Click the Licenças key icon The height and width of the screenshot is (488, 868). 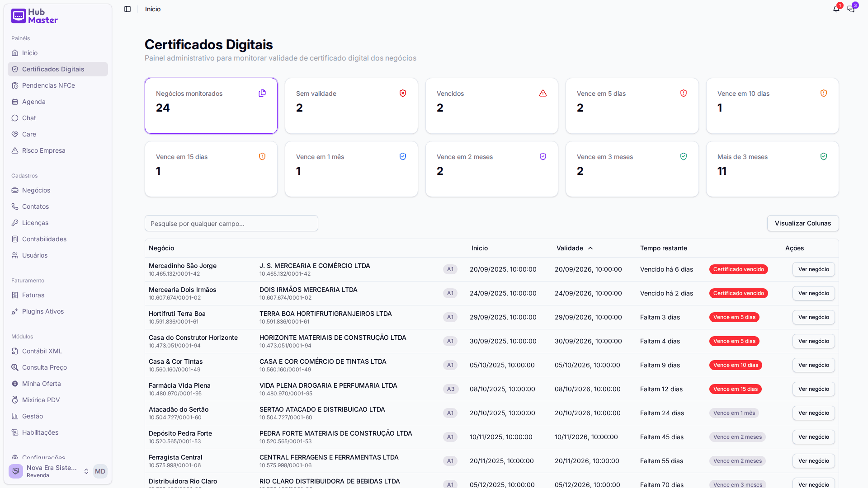(x=15, y=223)
